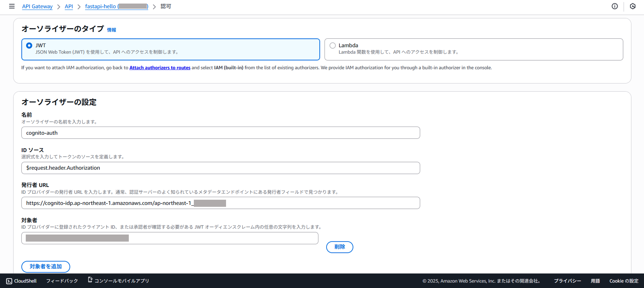This screenshot has width=644, height=288.
Task: Edit the ID ソース field
Action: tap(221, 168)
